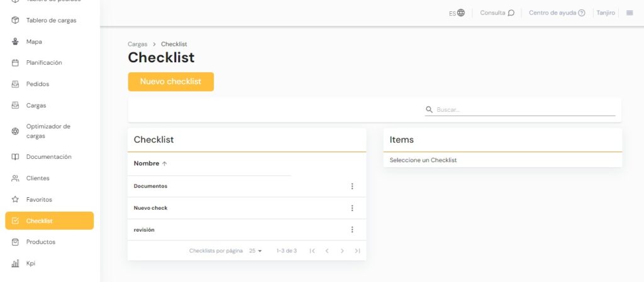
Task: Jump to last page of checklists
Action: pos(357,251)
